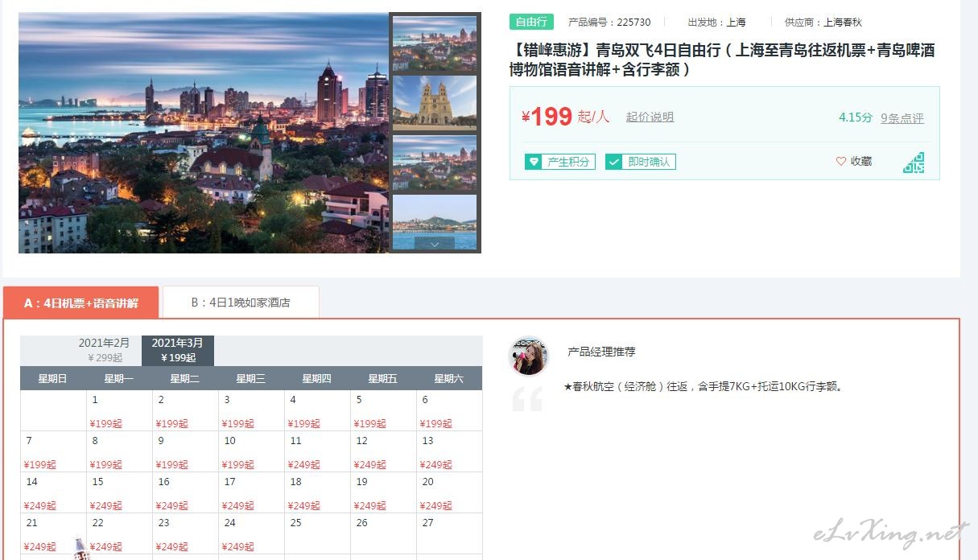The height and width of the screenshot is (560, 978).
Task: Click the 收藏 favorite link
Action: point(861,162)
